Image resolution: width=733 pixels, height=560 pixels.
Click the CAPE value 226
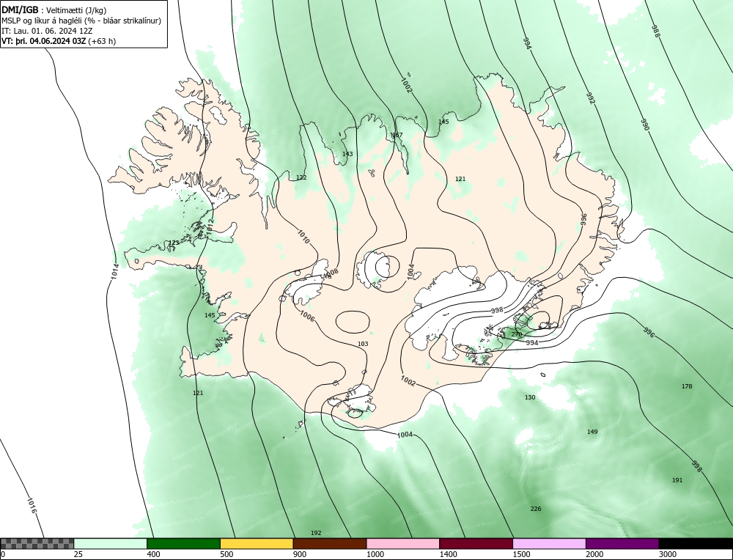point(536,509)
